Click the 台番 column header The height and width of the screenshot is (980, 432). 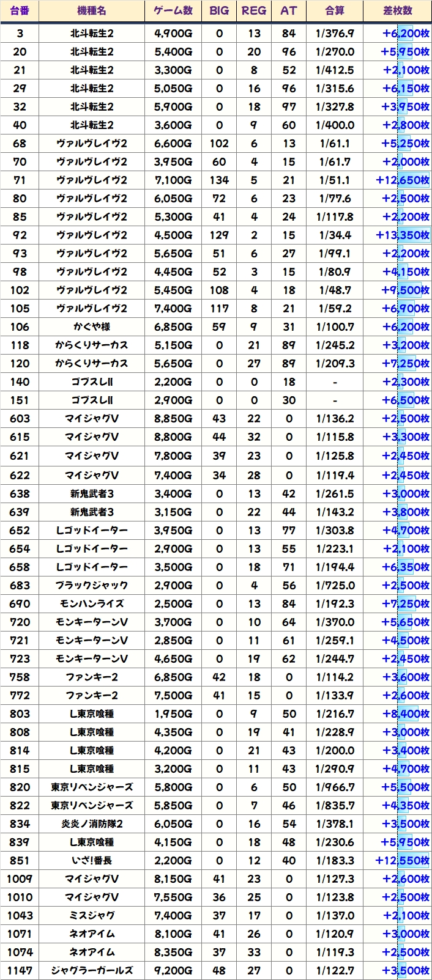(x=20, y=11)
